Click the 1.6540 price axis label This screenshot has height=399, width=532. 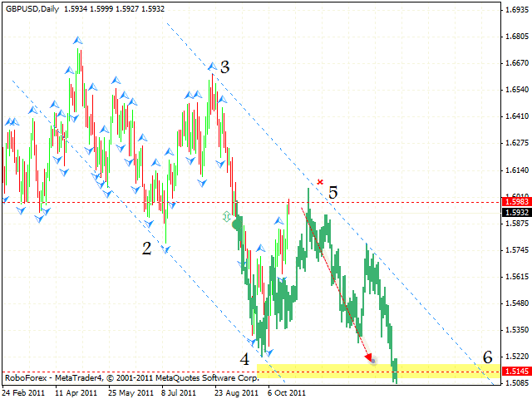(517, 90)
